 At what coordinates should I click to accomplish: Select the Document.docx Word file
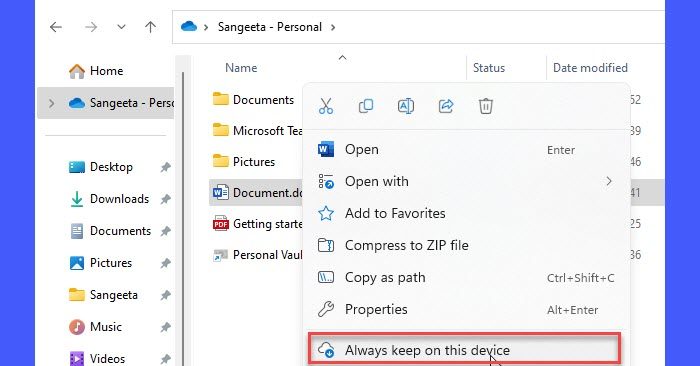pyautogui.click(x=257, y=193)
